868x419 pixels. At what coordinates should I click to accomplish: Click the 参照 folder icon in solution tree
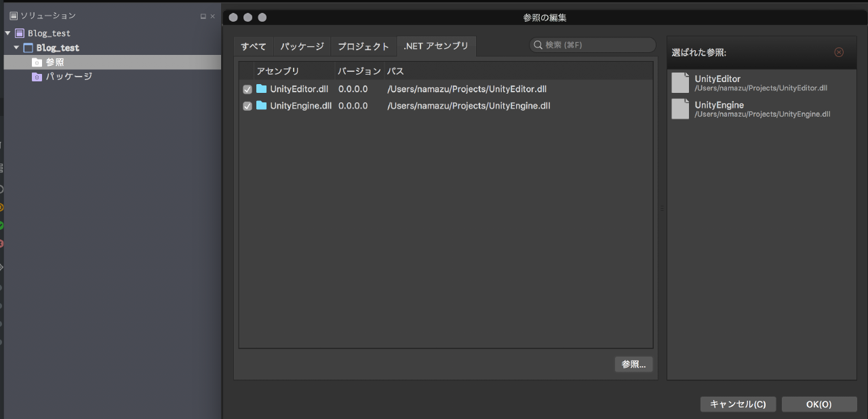coord(37,62)
